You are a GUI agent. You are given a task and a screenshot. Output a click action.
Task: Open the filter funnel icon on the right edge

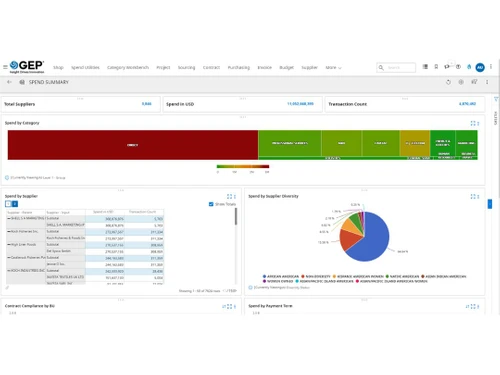tap(496, 99)
